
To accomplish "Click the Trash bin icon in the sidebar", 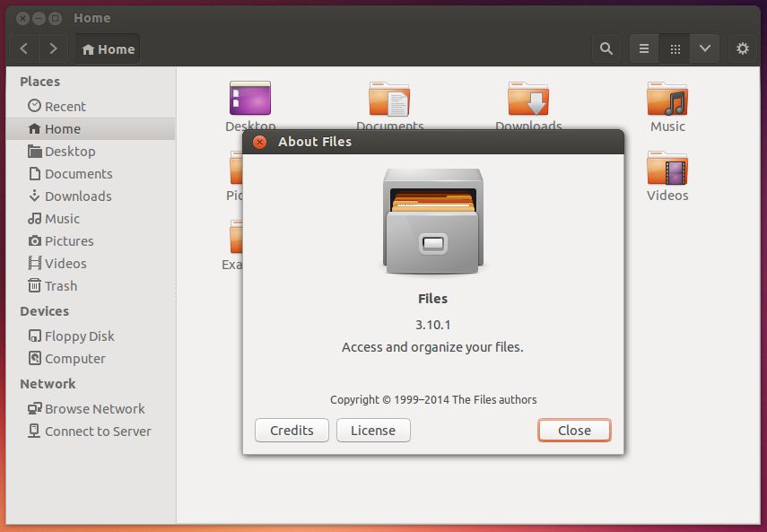I will (x=34, y=285).
